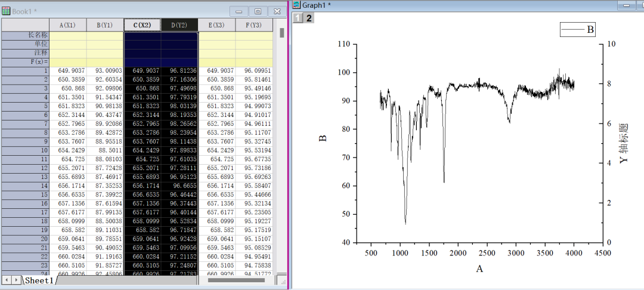Click the D(Y2) column header
Image resolution: width=644 pixels, height=290 pixels.
(179, 25)
